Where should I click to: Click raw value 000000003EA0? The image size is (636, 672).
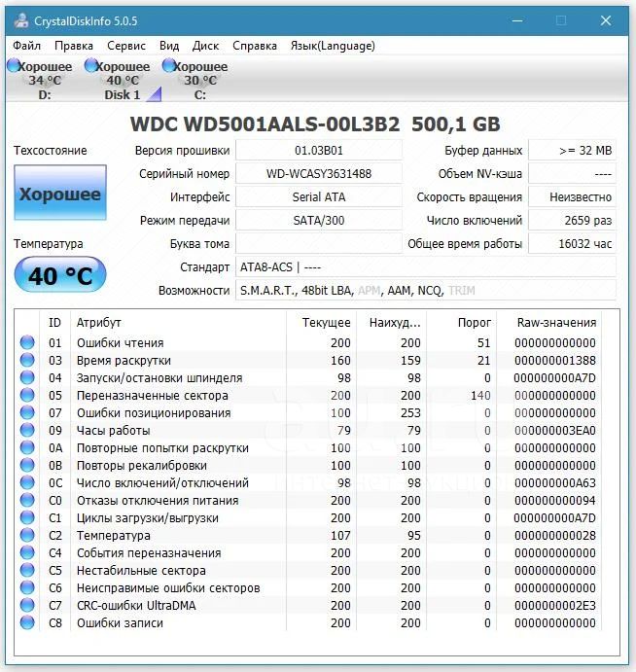click(x=555, y=430)
